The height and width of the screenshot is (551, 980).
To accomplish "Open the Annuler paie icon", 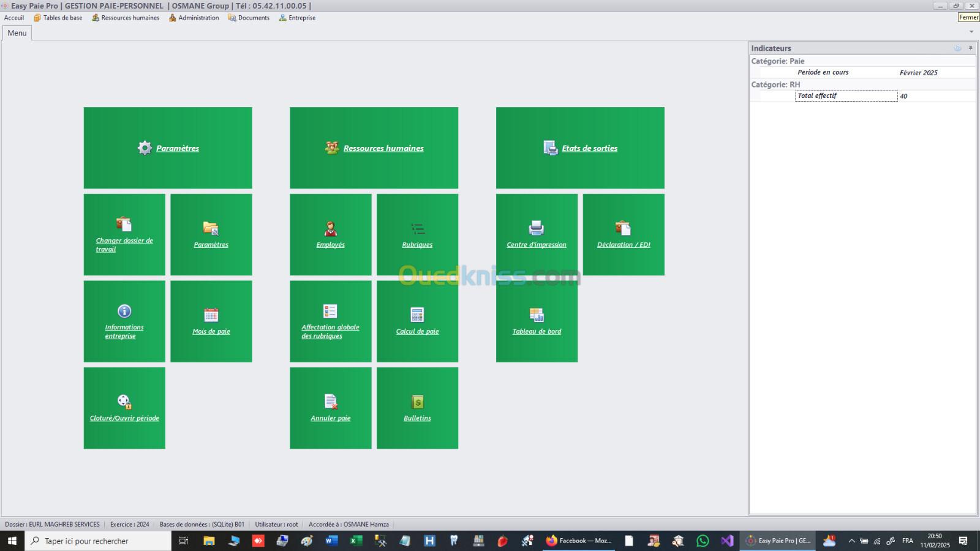I will [331, 402].
